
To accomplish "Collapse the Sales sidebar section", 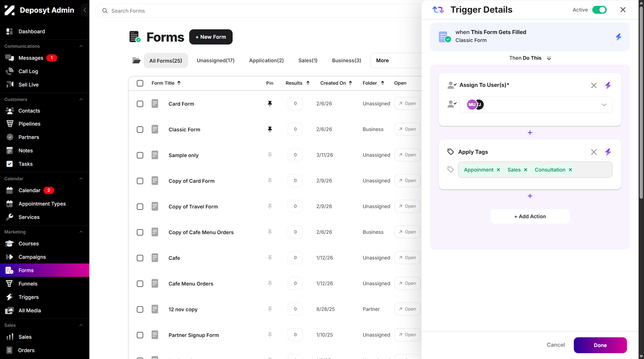I will click(81, 325).
